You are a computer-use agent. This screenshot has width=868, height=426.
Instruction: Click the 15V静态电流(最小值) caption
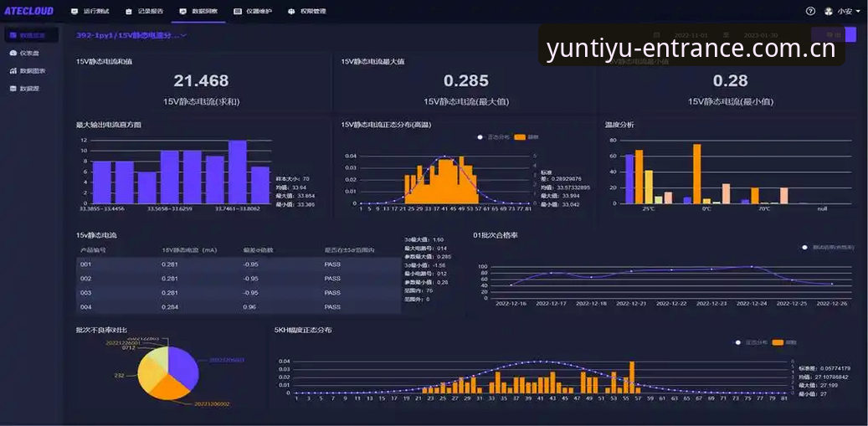click(731, 102)
